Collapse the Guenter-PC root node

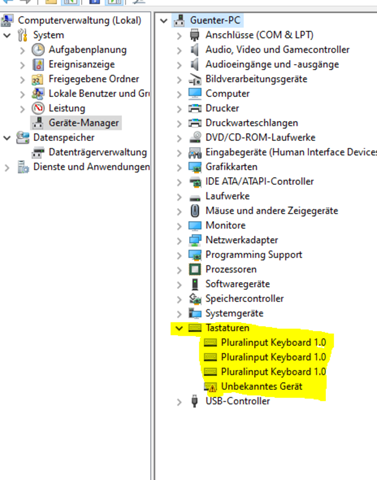coord(164,21)
